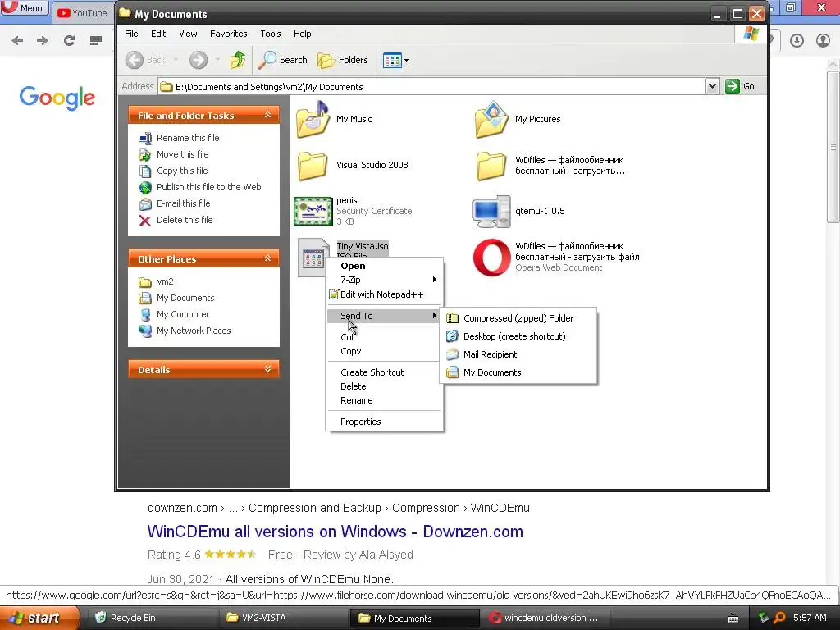The image size is (840, 630).
Task: Expand the Details panel
Action: click(268, 369)
